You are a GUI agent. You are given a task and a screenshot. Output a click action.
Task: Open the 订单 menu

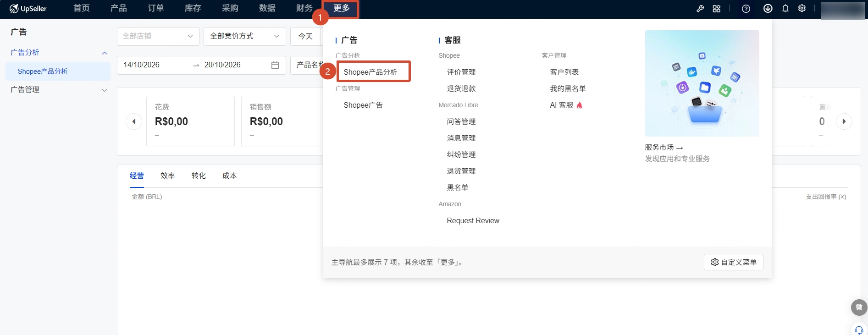[x=156, y=8]
